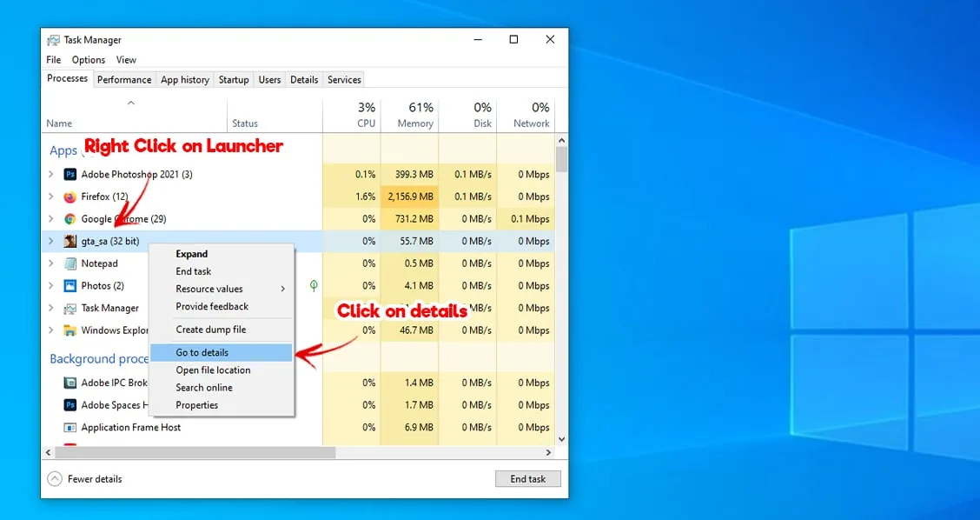Expand the Windows Explorer process group
The height and width of the screenshot is (520, 980).
[51, 330]
